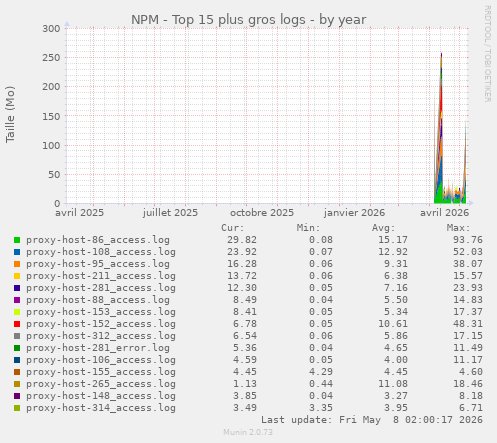The width and height of the screenshot is (497, 443).
Task: Click the tall spike peak in the graph
Action: pyautogui.click(x=441, y=54)
